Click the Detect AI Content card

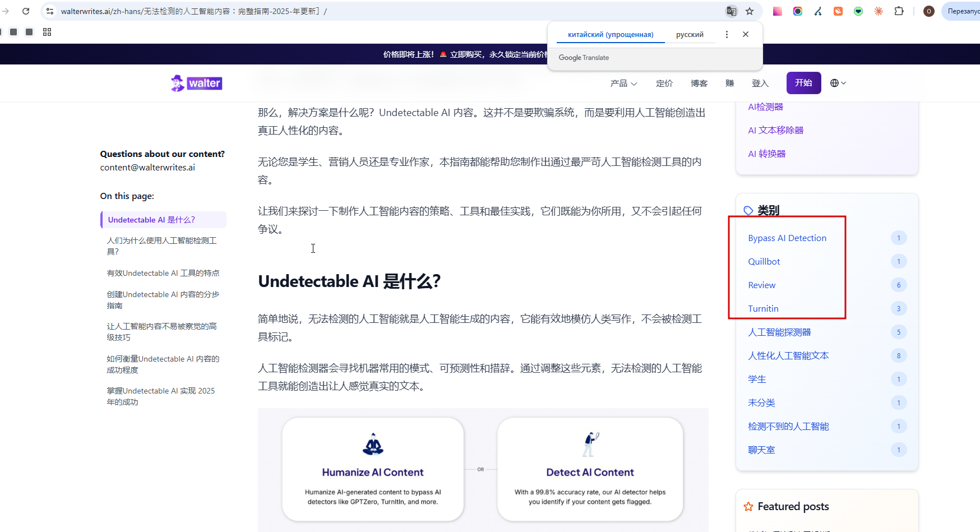point(590,469)
